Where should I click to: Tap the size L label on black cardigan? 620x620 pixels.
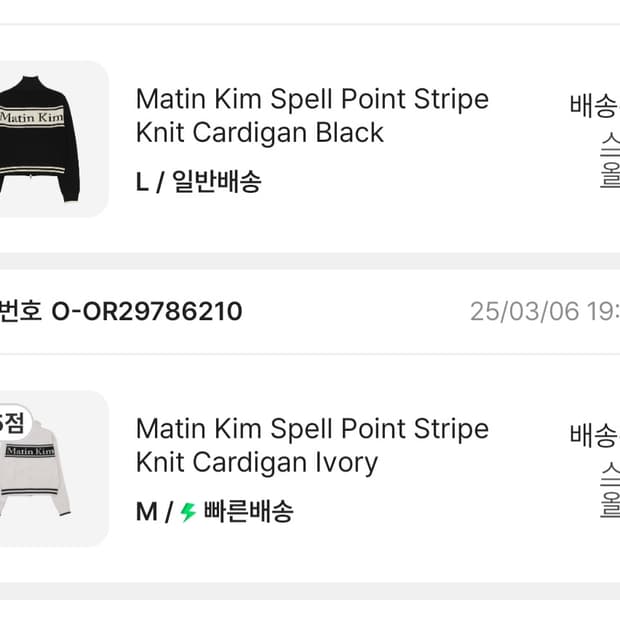[142, 182]
